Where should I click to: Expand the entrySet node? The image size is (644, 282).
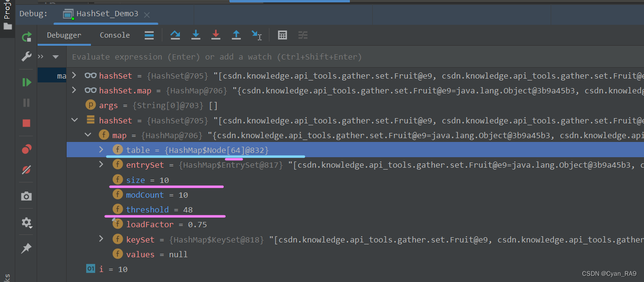point(101,165)
